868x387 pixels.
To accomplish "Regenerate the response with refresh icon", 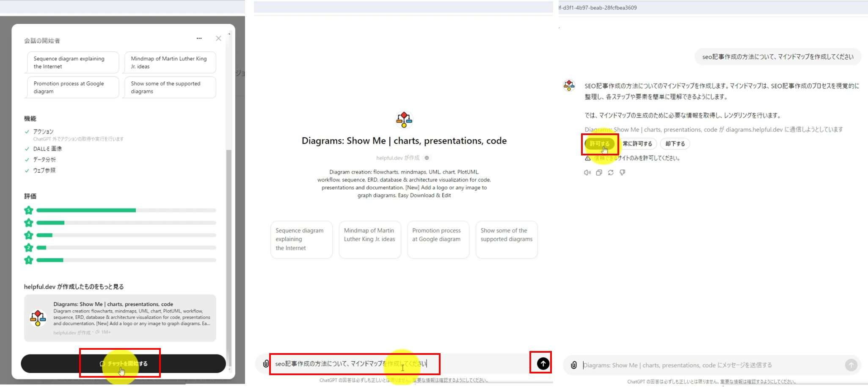I will [x=611, y=173].
